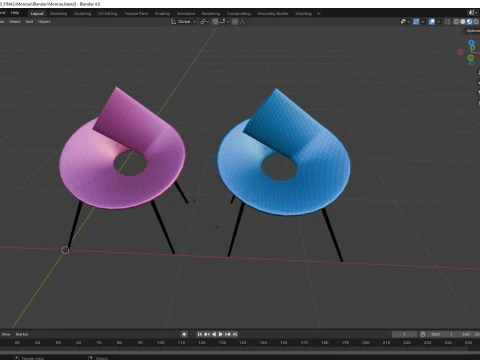The image size is (480, 360).
Task: Open the Geometry Nodes workspace tab
Action: [273, 14]
